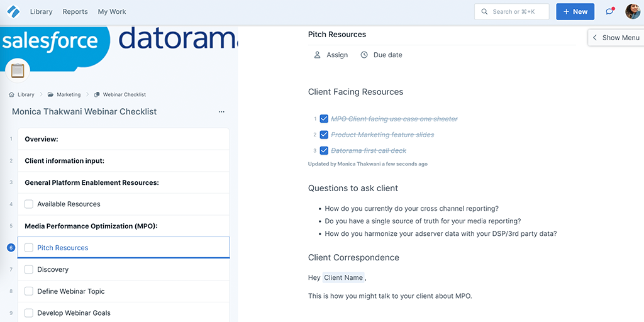Click the Client Name placeholder field
The image size is (644, 322).
pos(343,277)
